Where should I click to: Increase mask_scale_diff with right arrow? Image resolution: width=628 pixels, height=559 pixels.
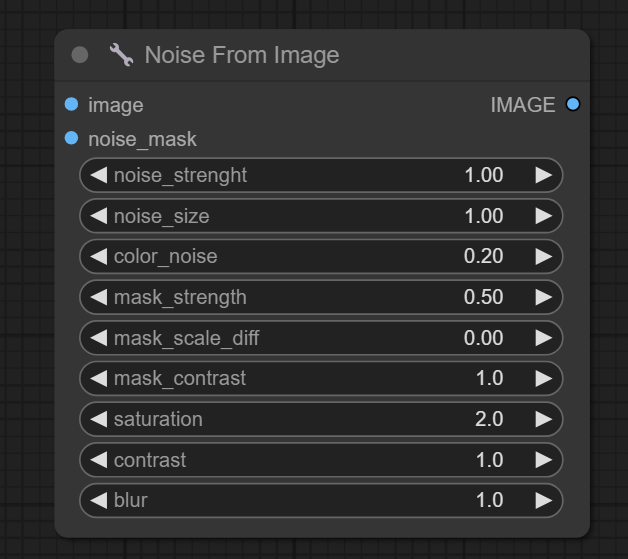pyautogui.click(x=544, y=338)
